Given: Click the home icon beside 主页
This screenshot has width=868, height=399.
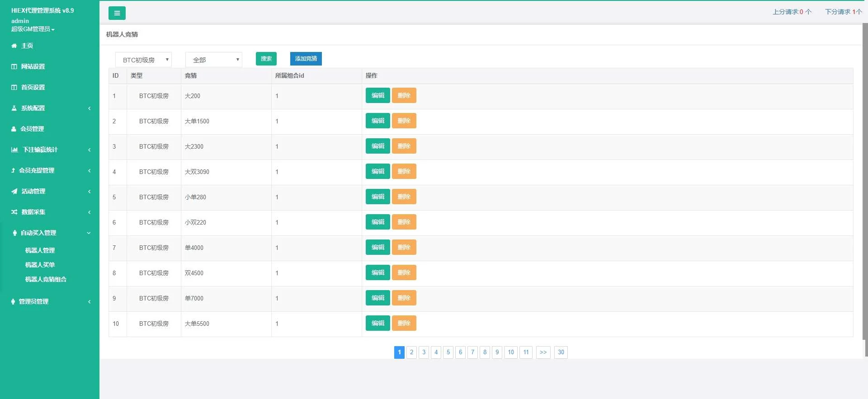Looking at the screenshot, I should pyautogui.click(x=14, y=46).
